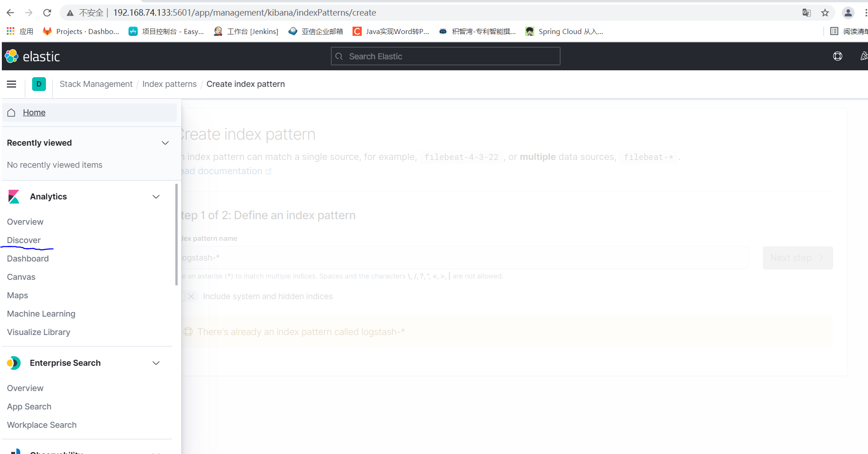Open Enterprise Search Overview
Screen dimensions: 868x454
coord(25,388)
